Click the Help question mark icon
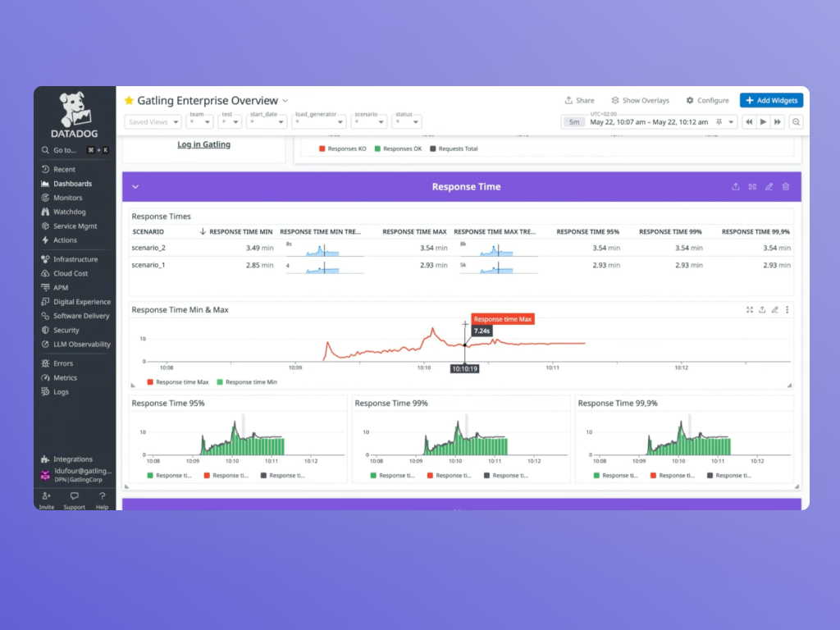The image size is (840, 630). point(102,496)
